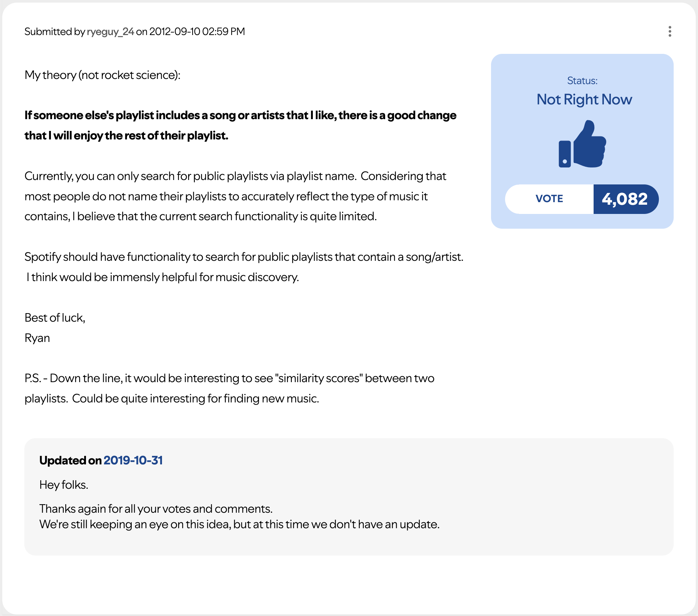Click the "We're still keeping an eye" sentence
This screenshot has height=616, width=698.
tap(239, 524)
